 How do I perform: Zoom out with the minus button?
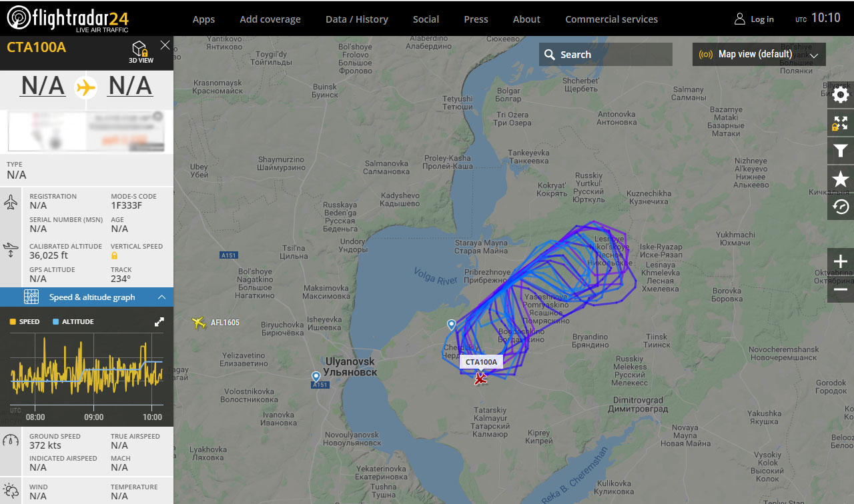click(841, 289)
